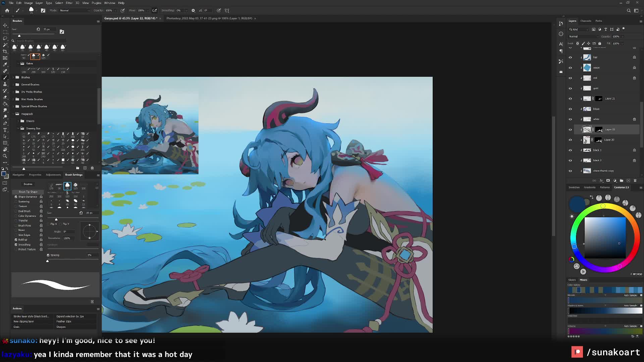Select the Frame tool
Screen dimensions: 644x362
5,58
